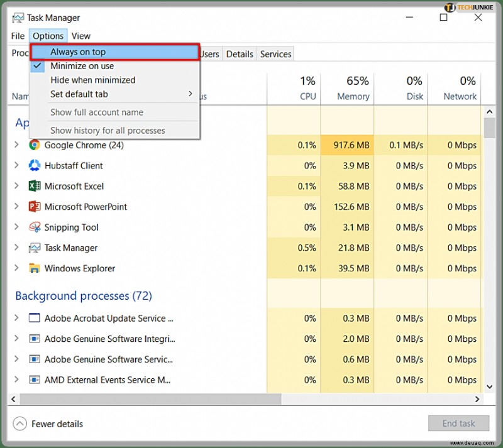Click the Task Manager title bar icon
This screenshot has width=503, height=448.
18,18
